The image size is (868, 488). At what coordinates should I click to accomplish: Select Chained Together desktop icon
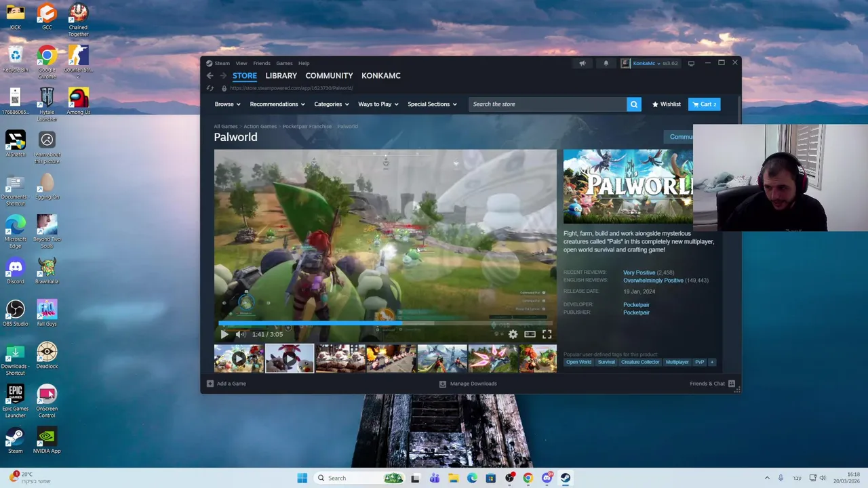pyautogui.click(x=78, y=20)
